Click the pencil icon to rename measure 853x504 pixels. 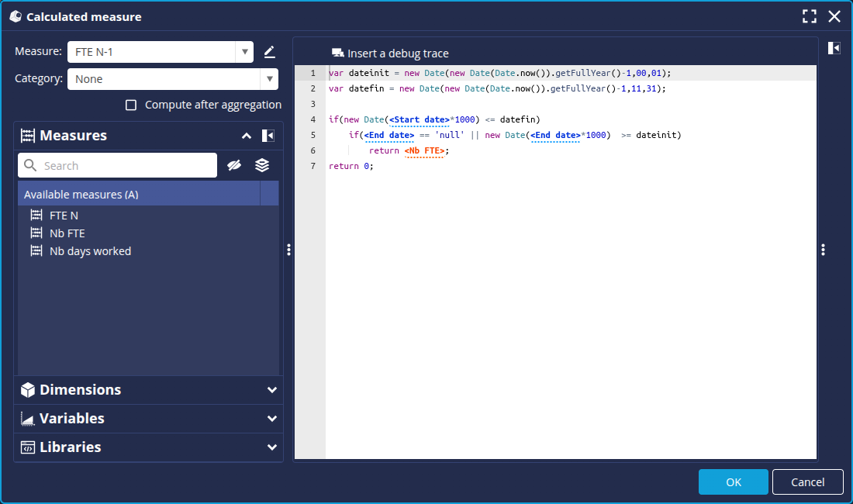point(269,52)
